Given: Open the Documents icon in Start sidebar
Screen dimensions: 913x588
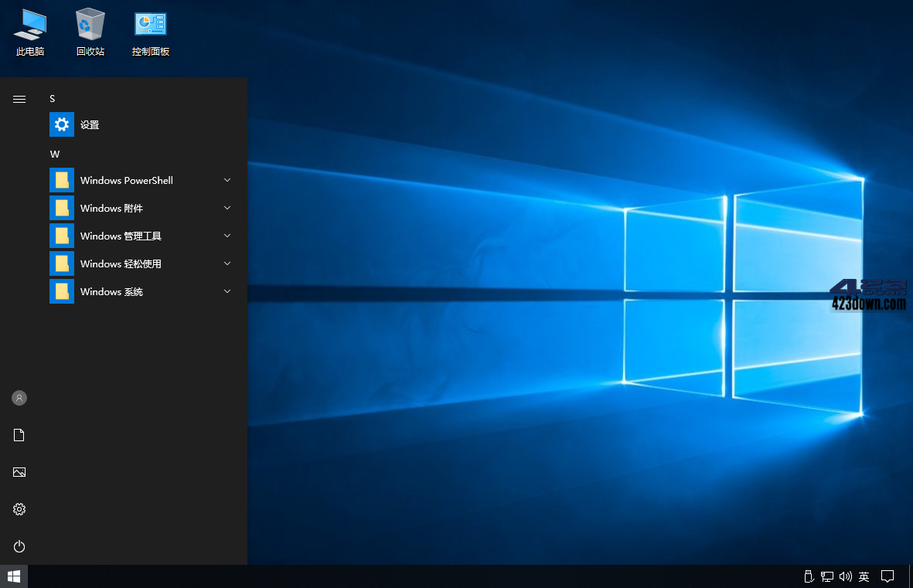Looking at the screenshot, I should click(x=19, y=434).
